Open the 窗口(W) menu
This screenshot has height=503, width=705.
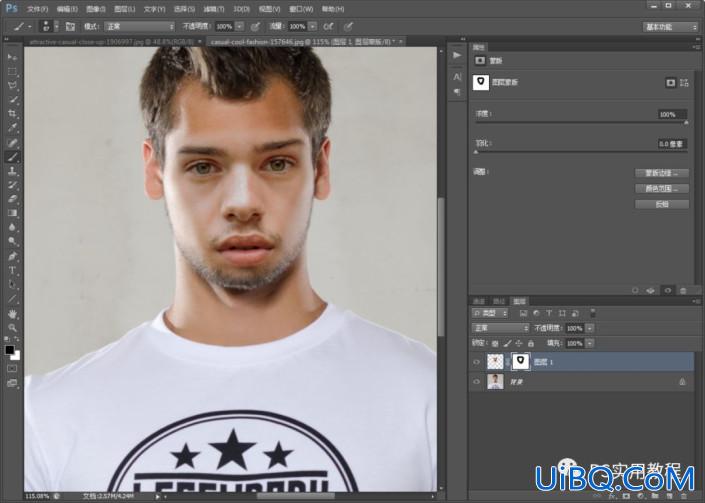coord(301,9)
